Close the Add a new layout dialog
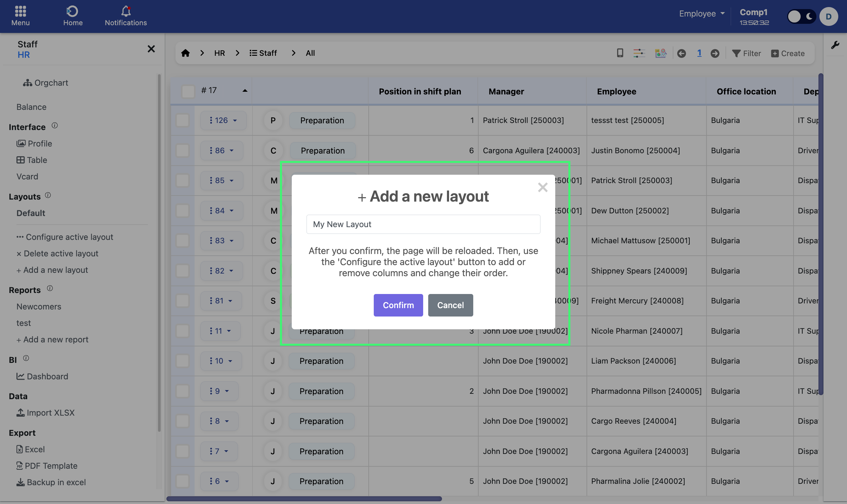This screenshot has width=847, height=504. coord(542,187)
